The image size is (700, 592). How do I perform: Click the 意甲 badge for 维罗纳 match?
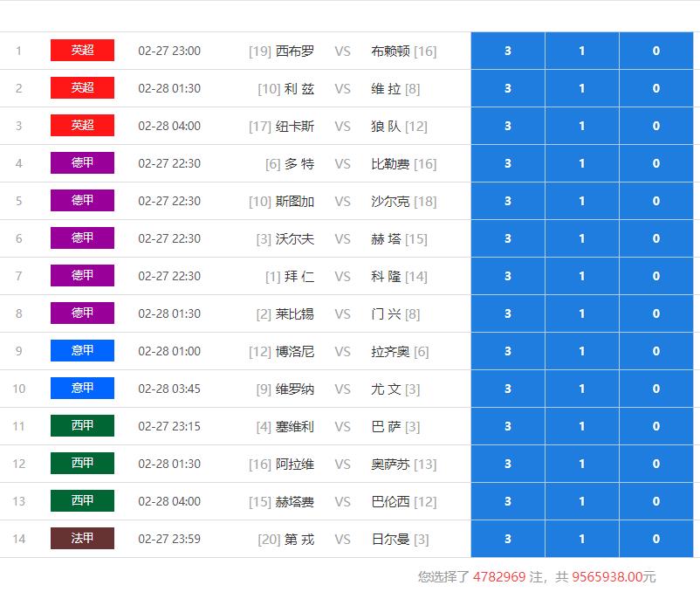[x=83, y=388]
